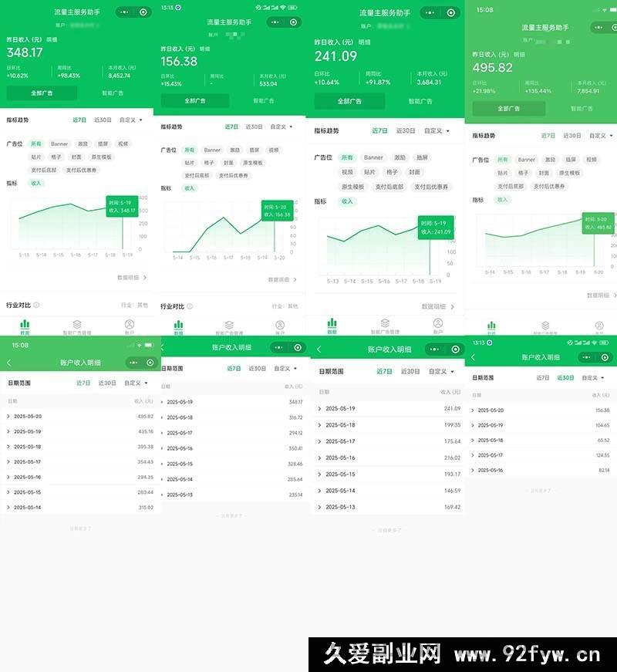
Task: Go back using arrow on the 15:08 账户收入明细 page
Action: tap(8, 363)
